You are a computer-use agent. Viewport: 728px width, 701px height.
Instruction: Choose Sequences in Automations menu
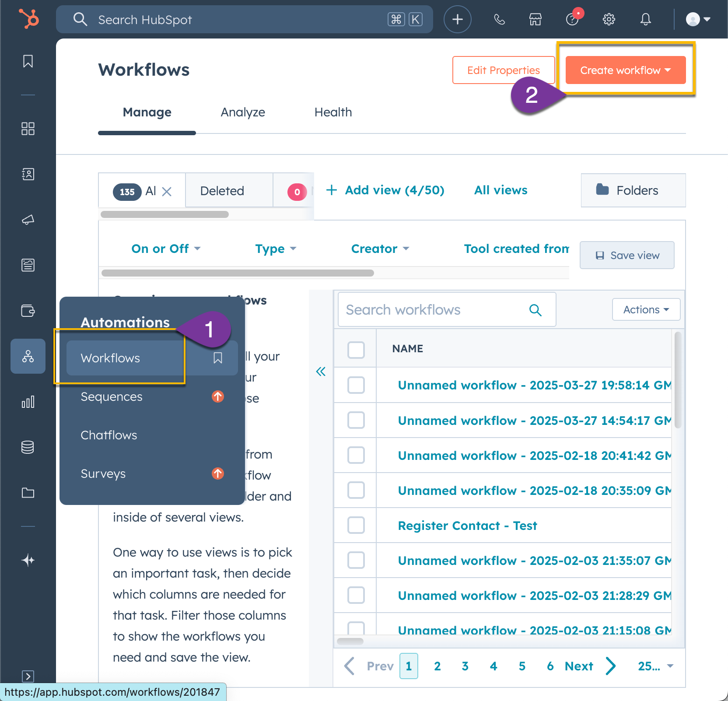[112, 396]
